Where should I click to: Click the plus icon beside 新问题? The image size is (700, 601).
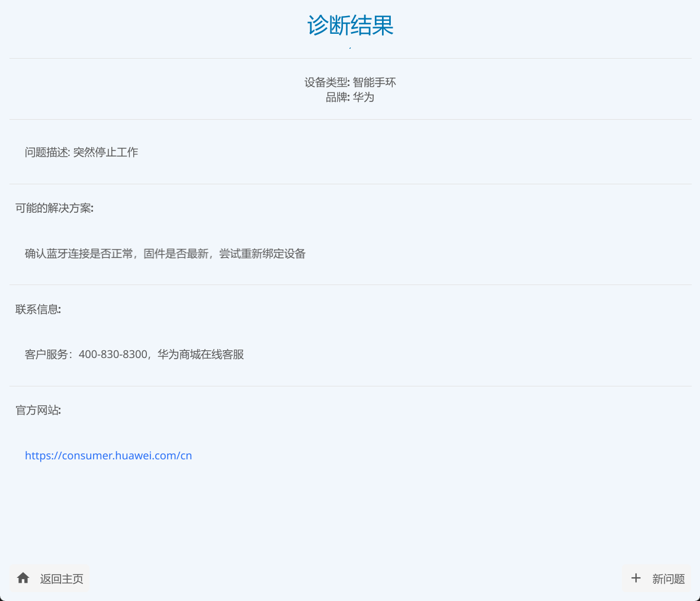635,578
